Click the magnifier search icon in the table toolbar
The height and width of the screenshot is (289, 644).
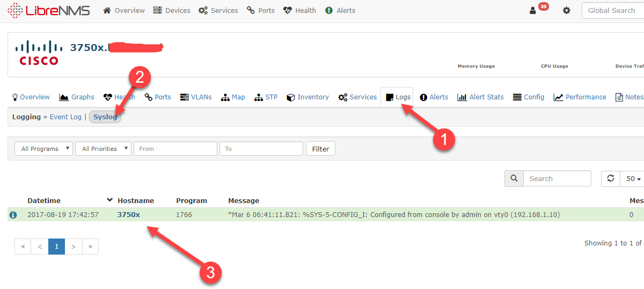point(514,178)
